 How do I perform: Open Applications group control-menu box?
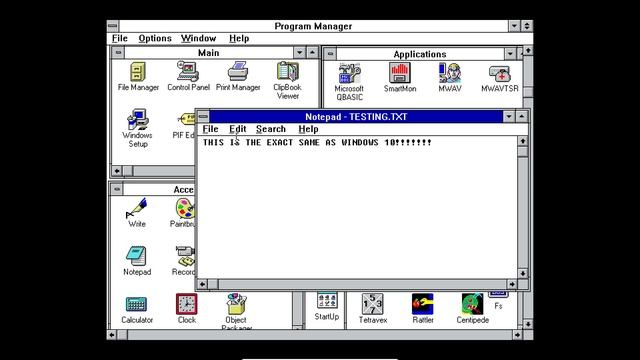coord(330,54)
